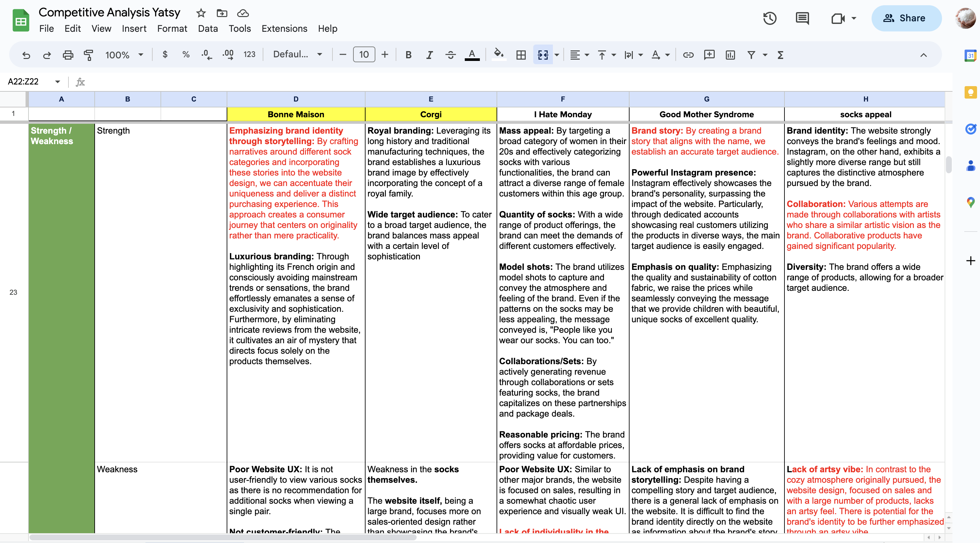Open the Edit menu
This screenshot has width=980, height=543.
[72, 28]
